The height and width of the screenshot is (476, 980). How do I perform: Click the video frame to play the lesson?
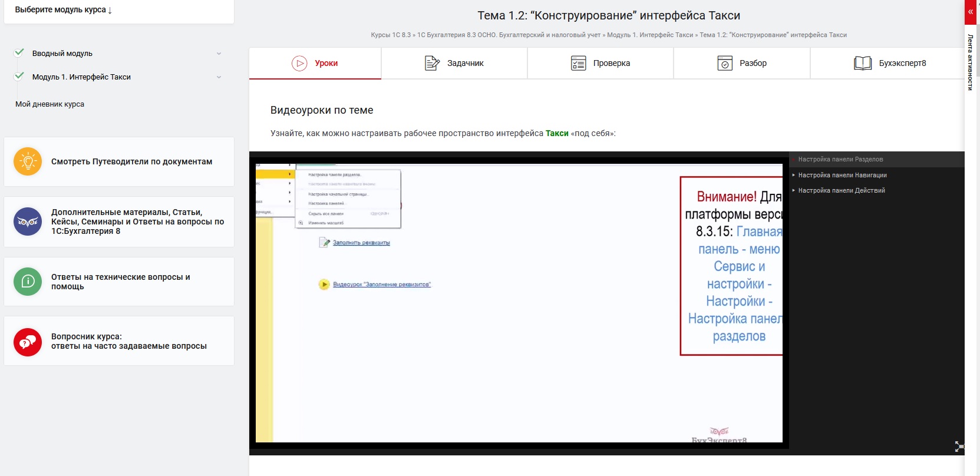click(519, 303)
